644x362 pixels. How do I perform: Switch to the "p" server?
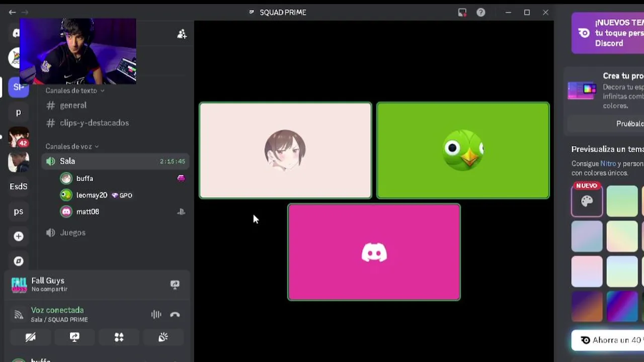click(19, 112)
